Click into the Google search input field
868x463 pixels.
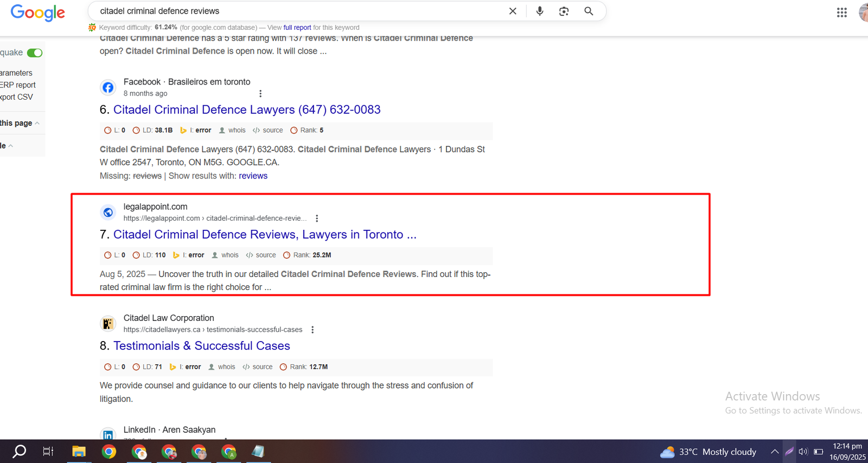tap(298, 11)
